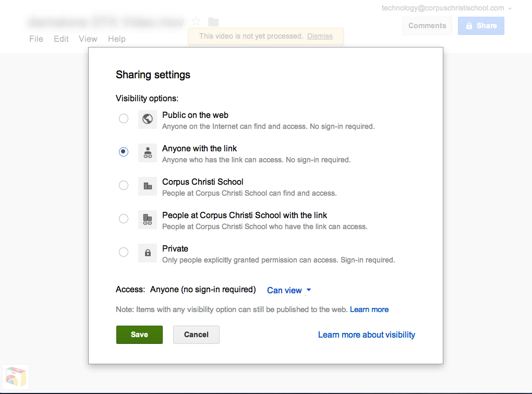Select People at Corpus Christi School with the link radio

pyautogui.click(x=124, y=219)
